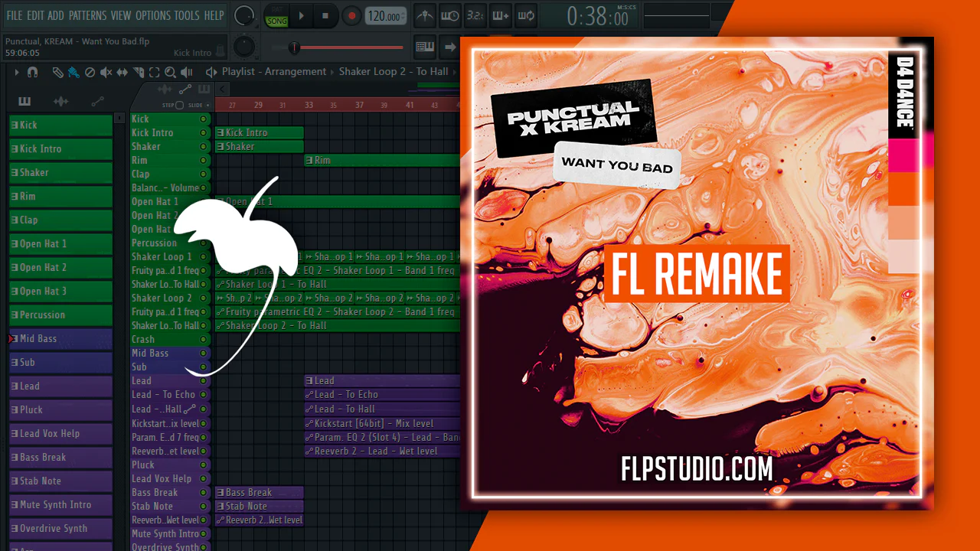Click the speaker icon before Playlist title
This screenshot has width=980, height=551.
pos(211,72)
